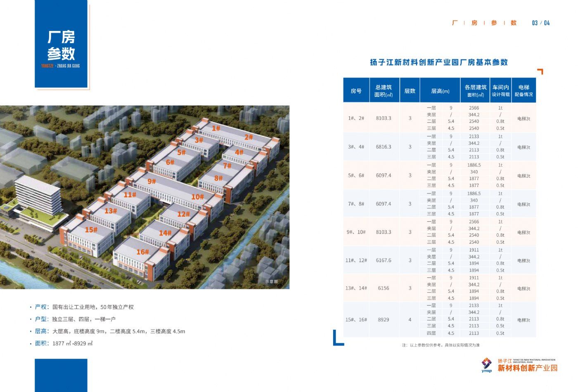The height and width of the screenshot is (392, 578).
Task: Select the table footnote 注：以上参数仅供参考
Action: click(x=441, y=345)
